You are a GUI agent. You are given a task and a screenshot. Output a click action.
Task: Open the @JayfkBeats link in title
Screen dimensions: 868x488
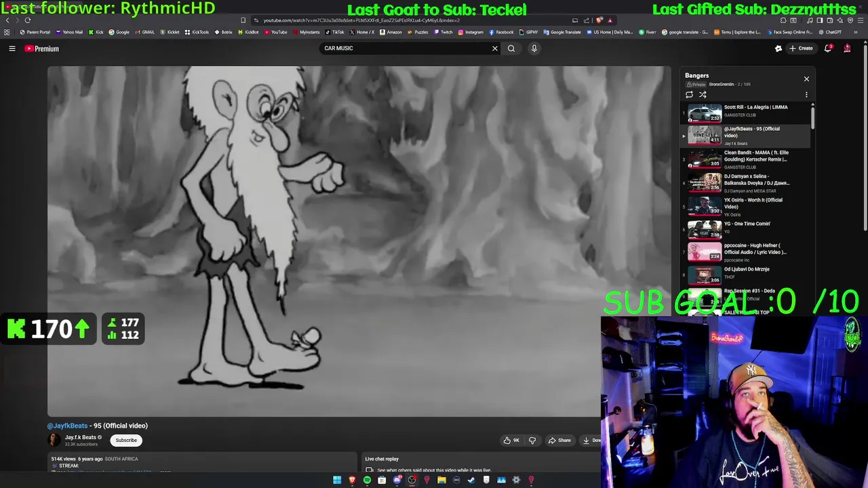click(x=67, y=426)
